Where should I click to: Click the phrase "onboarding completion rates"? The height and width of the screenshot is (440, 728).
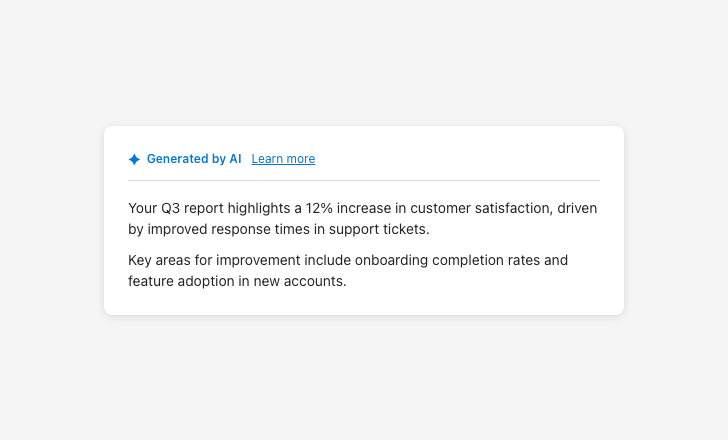pyautogui.click(x=446, y=260)
